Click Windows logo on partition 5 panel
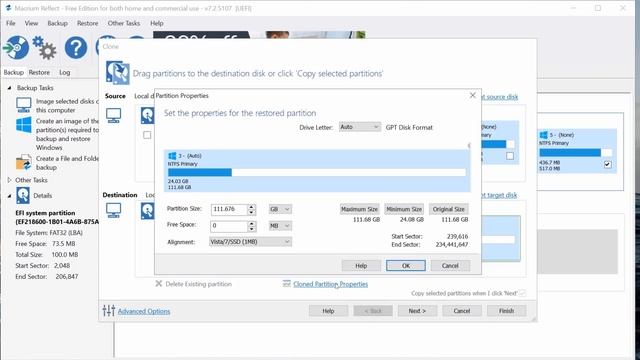The height and width of the screenshot is (360, 640). coord(543,135)
